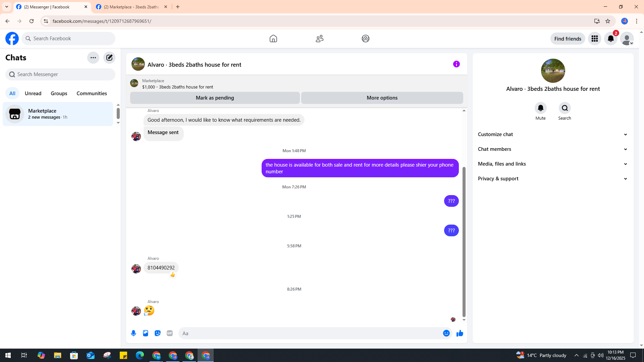Open Outlook from the taskbar

(91, 355)
